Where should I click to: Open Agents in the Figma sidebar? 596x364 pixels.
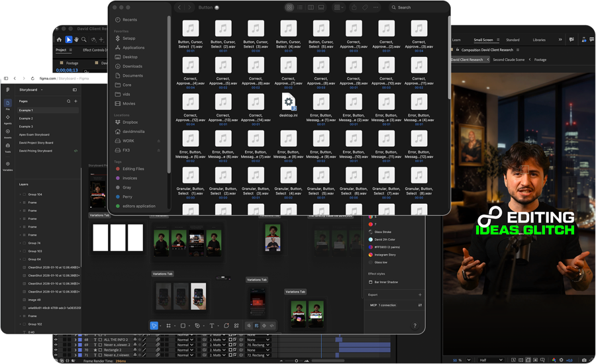point(7,118)
